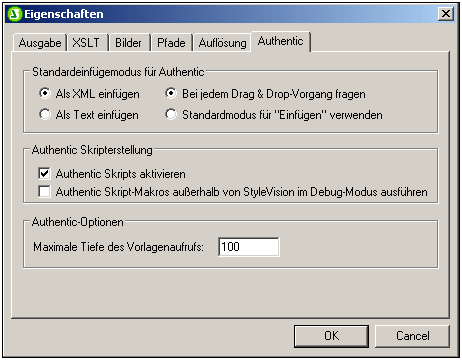Choose Als Text einfügen radio button
Viewport: 462px width, 360px height.
(45, 114)
